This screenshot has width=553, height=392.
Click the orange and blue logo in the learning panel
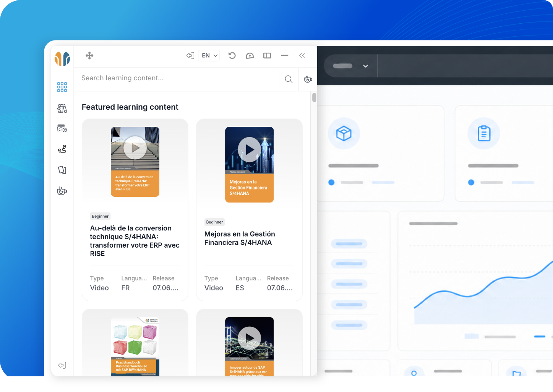pos(62,58)
